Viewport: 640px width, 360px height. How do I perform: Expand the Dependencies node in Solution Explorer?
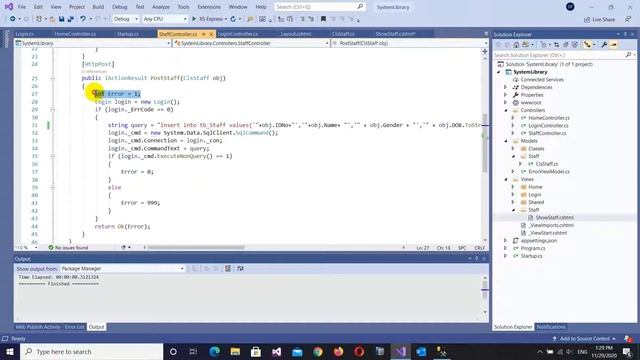point(505,87)
